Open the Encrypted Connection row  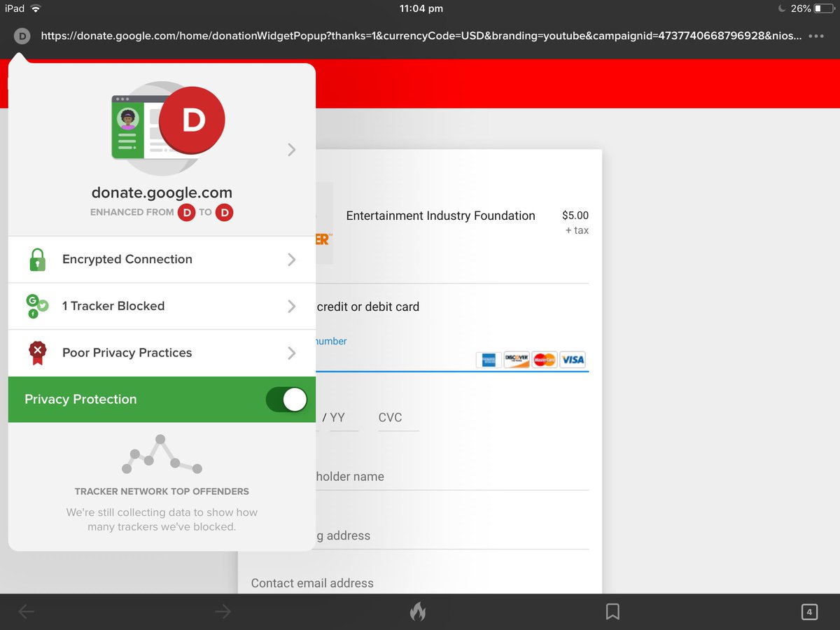point(162,260)
